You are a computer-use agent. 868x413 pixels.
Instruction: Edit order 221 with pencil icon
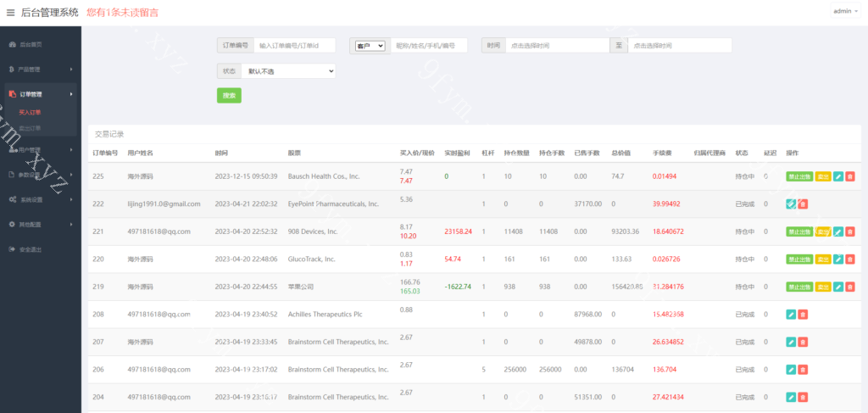tap(838, 232)
